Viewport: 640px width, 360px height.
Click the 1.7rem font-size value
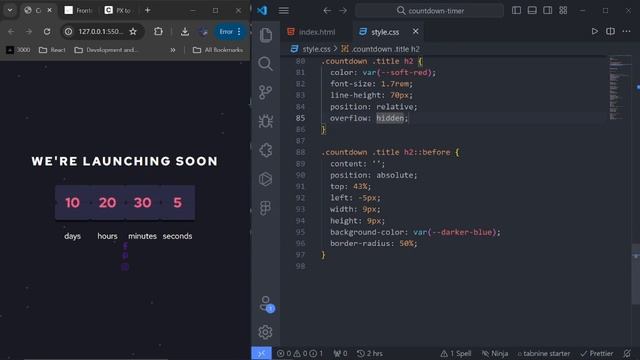coord(394,84)
